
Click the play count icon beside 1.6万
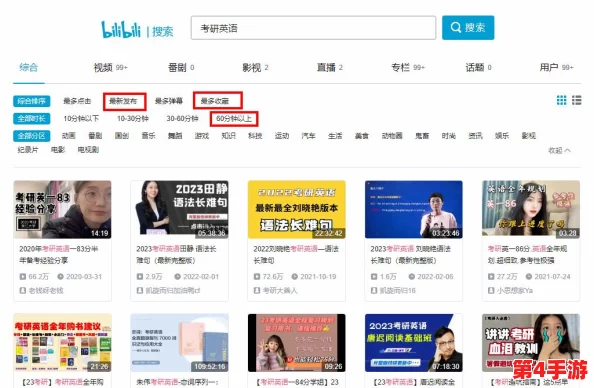pyautogui.click(x=374, y=277)
